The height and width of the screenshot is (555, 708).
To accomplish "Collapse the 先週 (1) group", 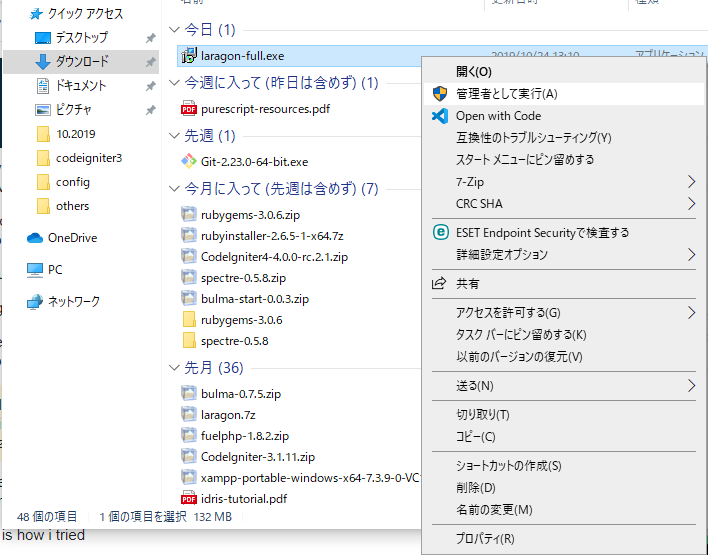I will click(174, 135).
